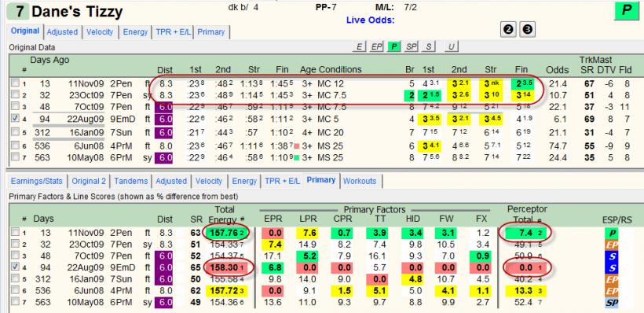The height and width of the screenshot is (313, 644).
Task: Switch to the upper Energy tab
Action: 135,32
